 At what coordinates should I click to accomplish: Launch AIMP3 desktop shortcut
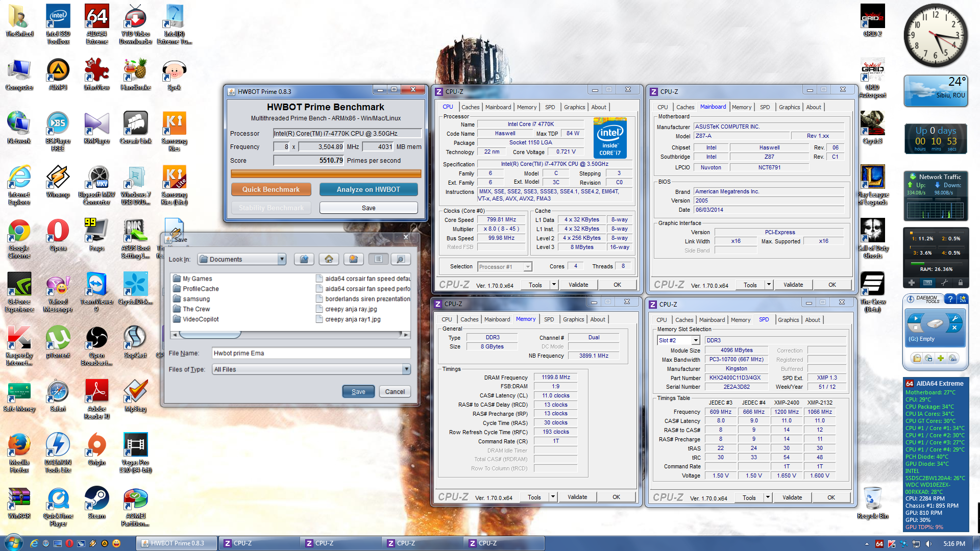tap(58, 74)
